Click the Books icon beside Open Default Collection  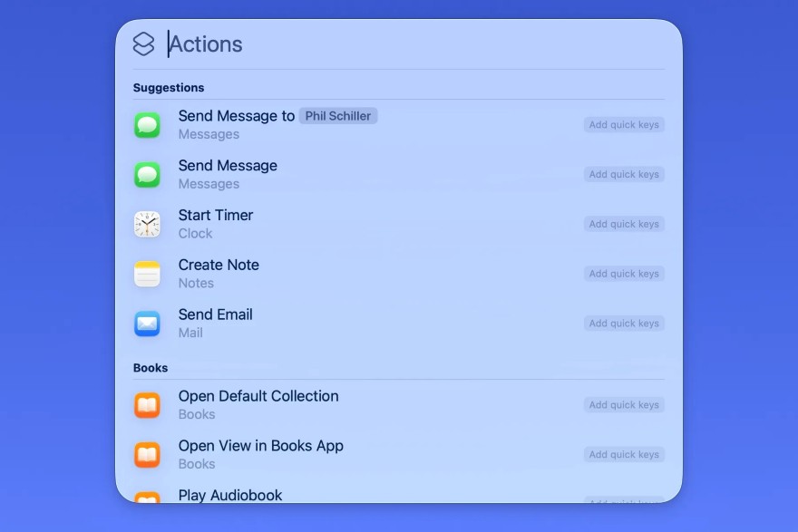pyautogui.click(x=147, y=404)
